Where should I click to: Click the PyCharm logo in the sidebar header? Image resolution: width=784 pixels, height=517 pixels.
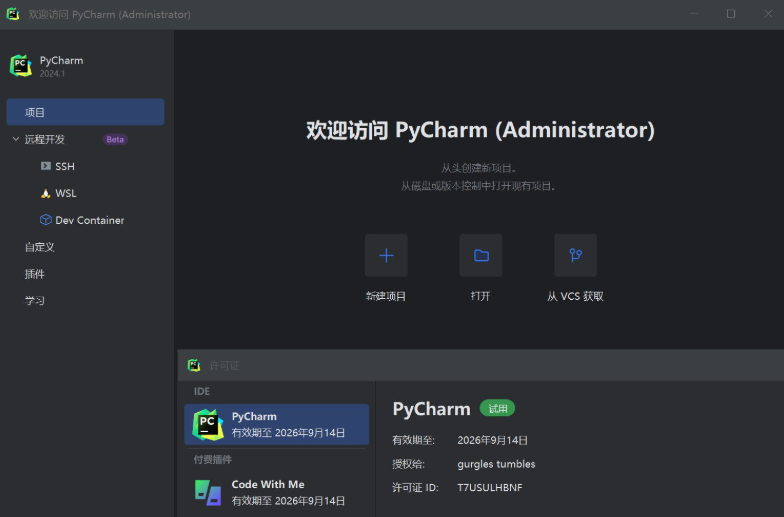click(20, 66)
